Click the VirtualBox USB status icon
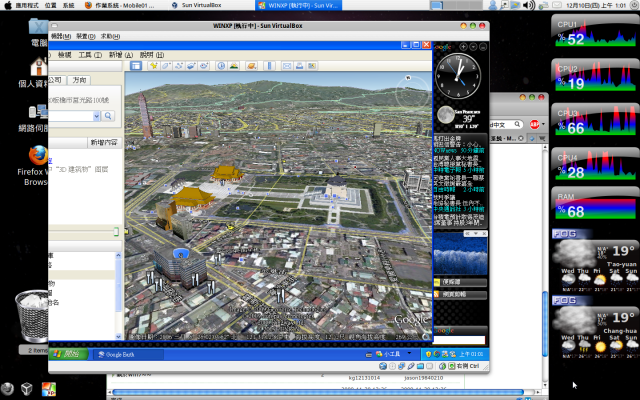 (411, 366)
